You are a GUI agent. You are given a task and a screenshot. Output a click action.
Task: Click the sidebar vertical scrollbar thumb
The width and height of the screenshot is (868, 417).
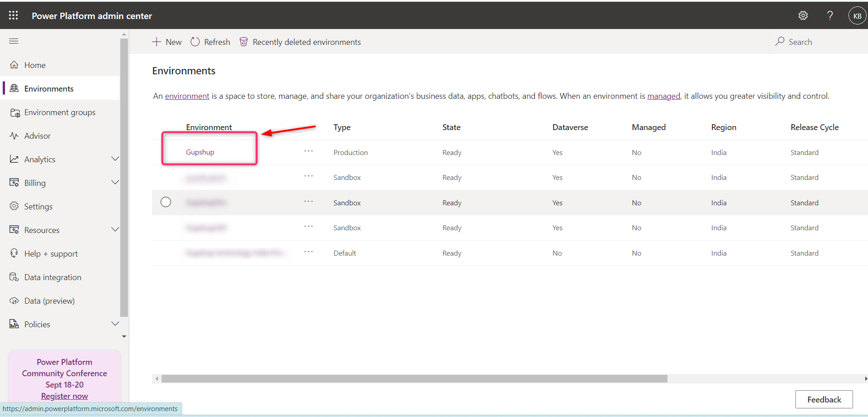coord(124,178)
